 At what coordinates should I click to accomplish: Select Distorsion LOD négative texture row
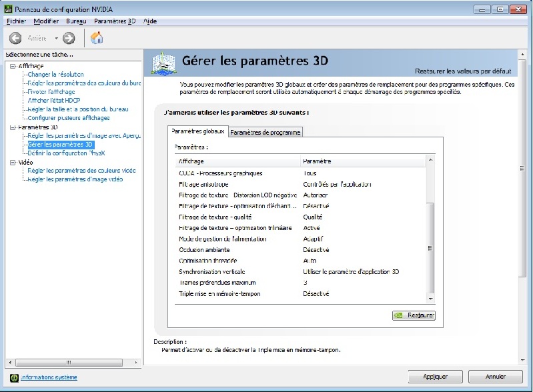coord(300,195)
